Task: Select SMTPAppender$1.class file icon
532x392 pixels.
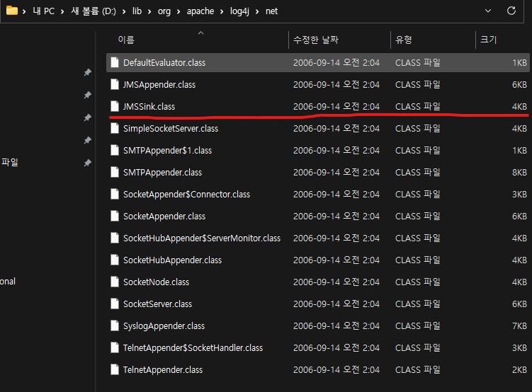Action: tap(115, 150)
